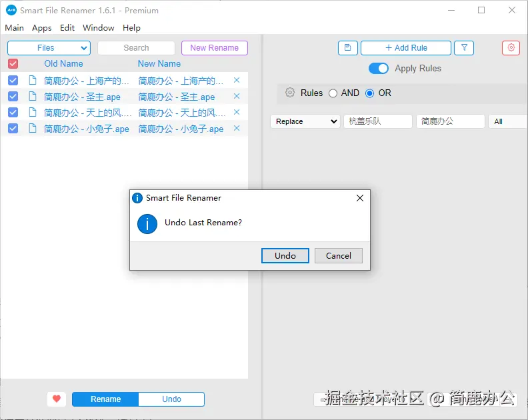The image size is (528, 420).
Task: Uncheck the 圣主.ape file checkbox
Action: click(x=13, y=96)
